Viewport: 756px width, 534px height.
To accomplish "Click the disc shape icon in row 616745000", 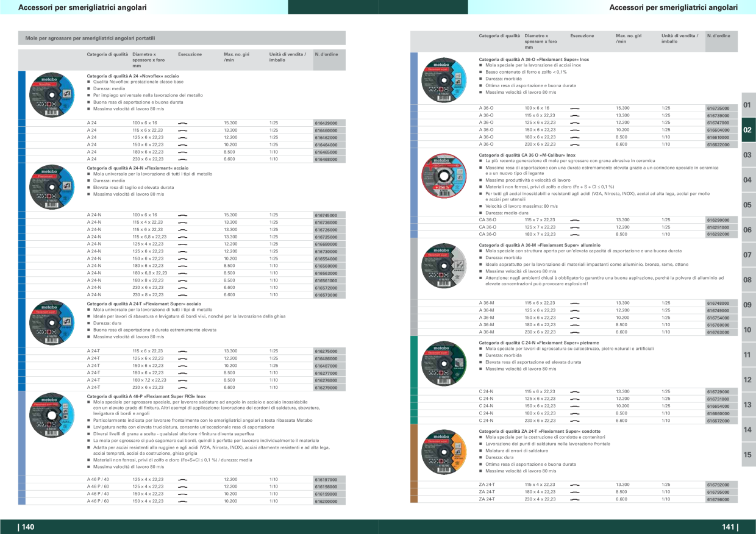I will [x=182, y=215].
